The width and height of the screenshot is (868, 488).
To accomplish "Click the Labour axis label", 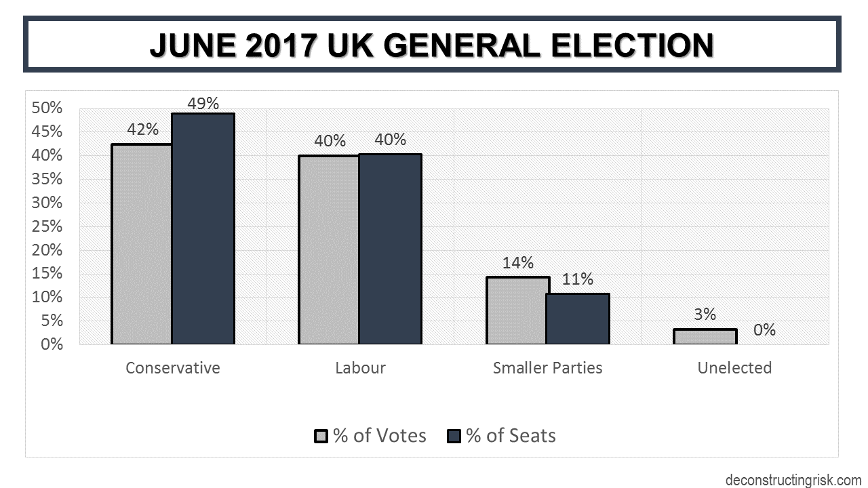I will click(x=360, y=368).
